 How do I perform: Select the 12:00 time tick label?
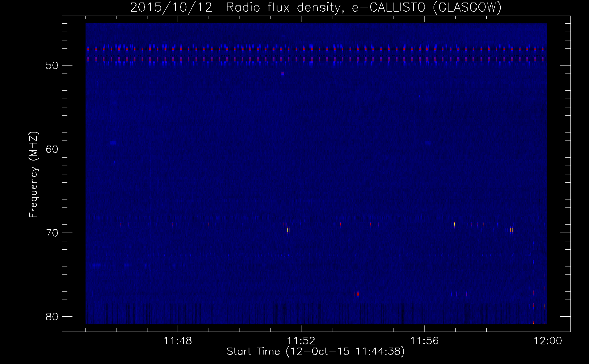coord(548,341)
